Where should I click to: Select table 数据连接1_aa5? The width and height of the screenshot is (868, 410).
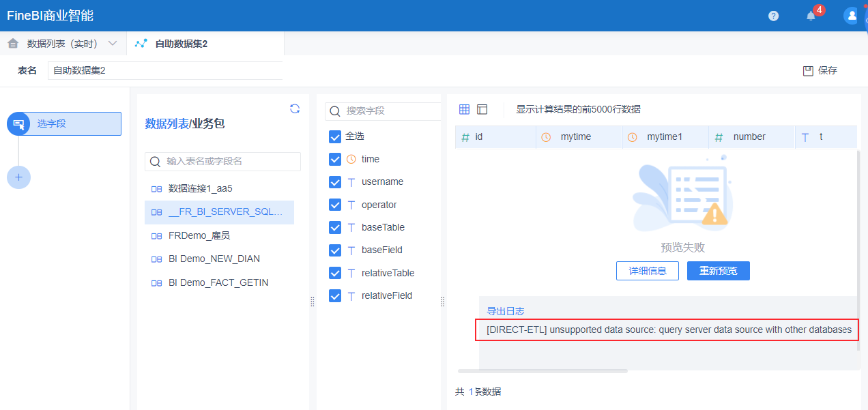(219, 188)
